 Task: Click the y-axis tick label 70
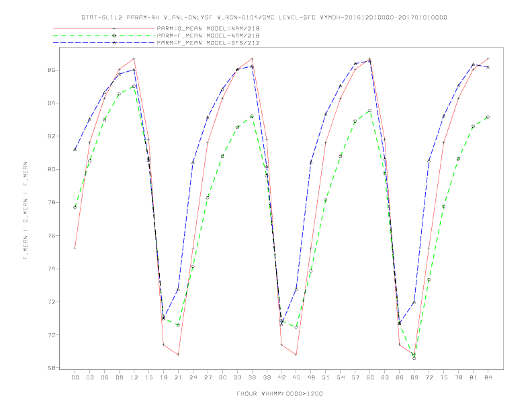(x=50, y=334)
